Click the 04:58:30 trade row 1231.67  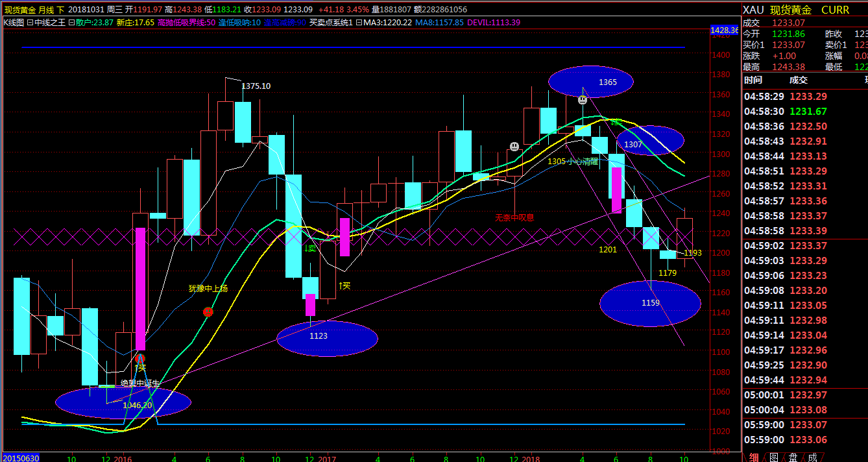point(804,112)
